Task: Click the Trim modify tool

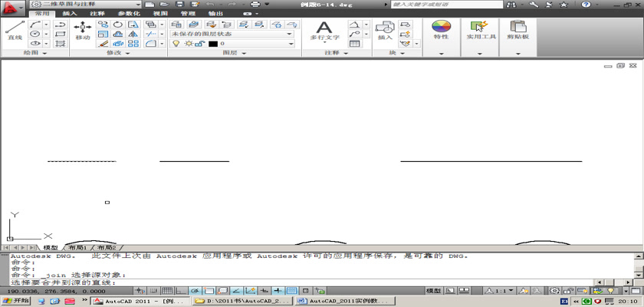Action: click(x=151, y=34)
